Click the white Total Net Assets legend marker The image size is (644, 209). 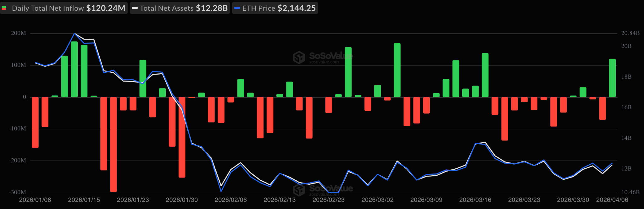point(135,8)
